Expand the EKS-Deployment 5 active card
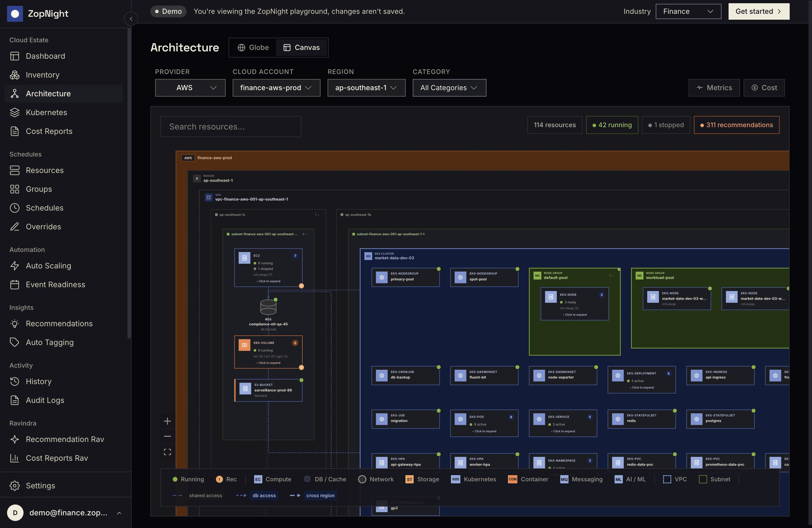 click(x=641, y=380)
